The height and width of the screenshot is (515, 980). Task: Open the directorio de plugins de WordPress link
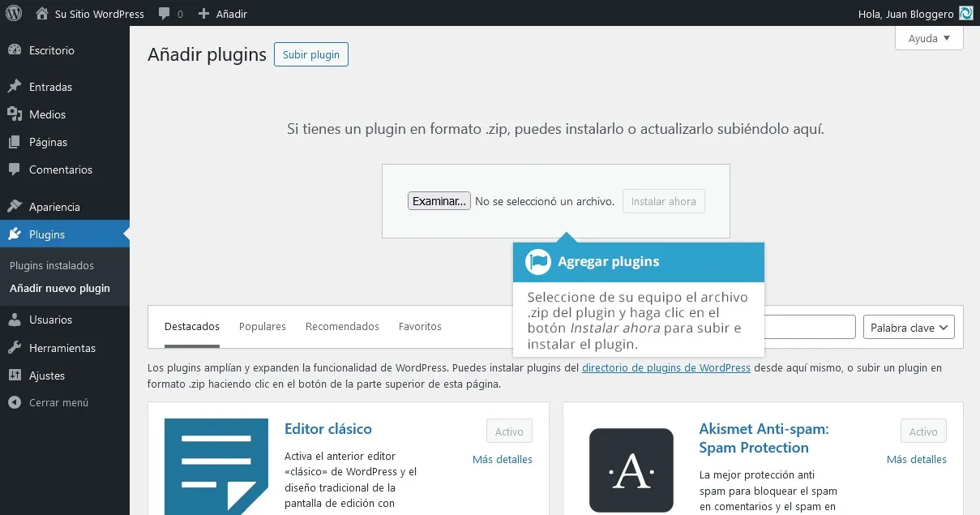[666, 367]
